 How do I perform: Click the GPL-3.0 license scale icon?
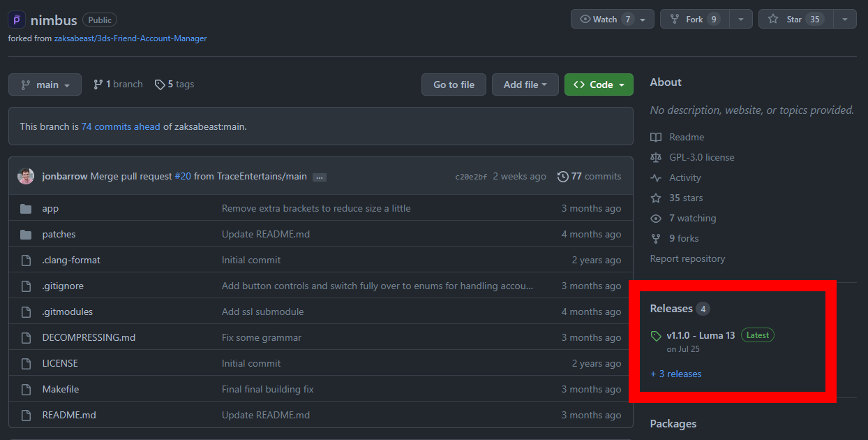click(x=656, y=157)
